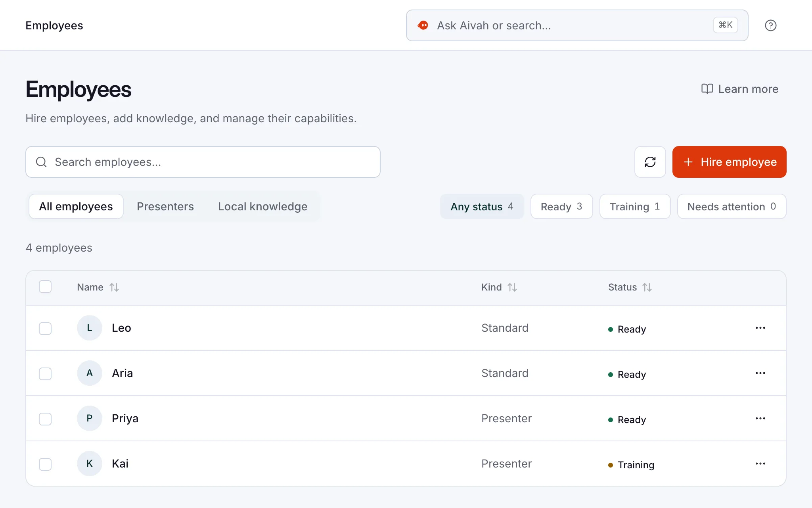The height and width of the screenshot is (508, 812).
Task: Check the box for Leo's row
Action: (45, 329)
